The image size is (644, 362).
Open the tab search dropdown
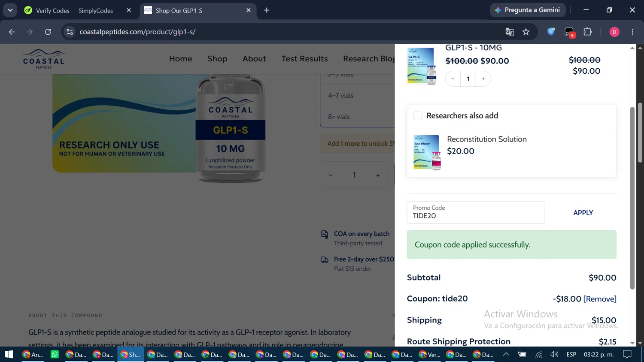10,10
